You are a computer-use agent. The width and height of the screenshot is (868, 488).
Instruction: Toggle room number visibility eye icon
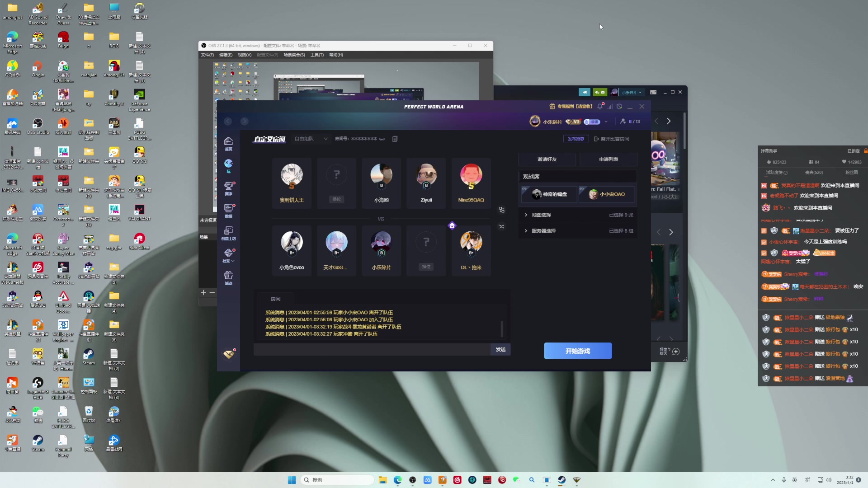tap(382, 139)
